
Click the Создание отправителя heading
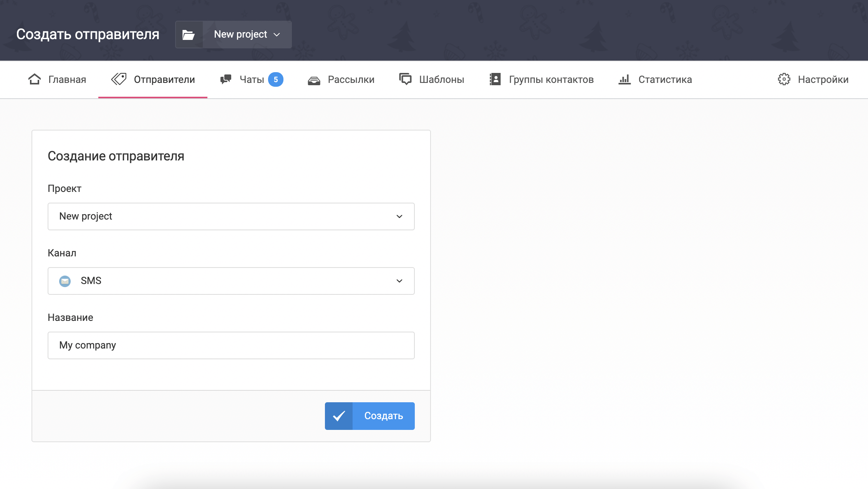[x=116, y=156]
